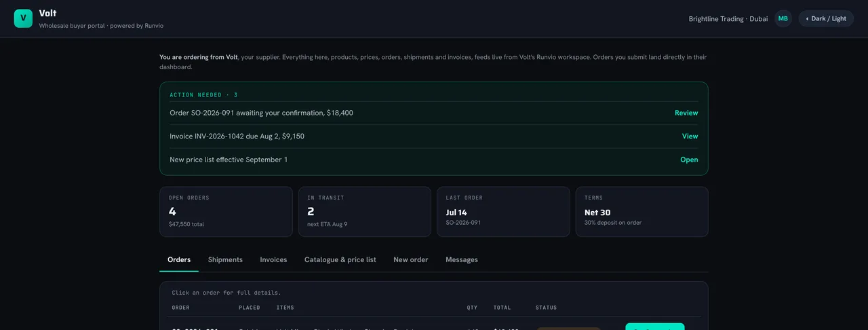The width and height of the screenshot is (868, 330).
Task: Click the 'ACTION NEEDED · 3' heading
Action: click(203, 95)
